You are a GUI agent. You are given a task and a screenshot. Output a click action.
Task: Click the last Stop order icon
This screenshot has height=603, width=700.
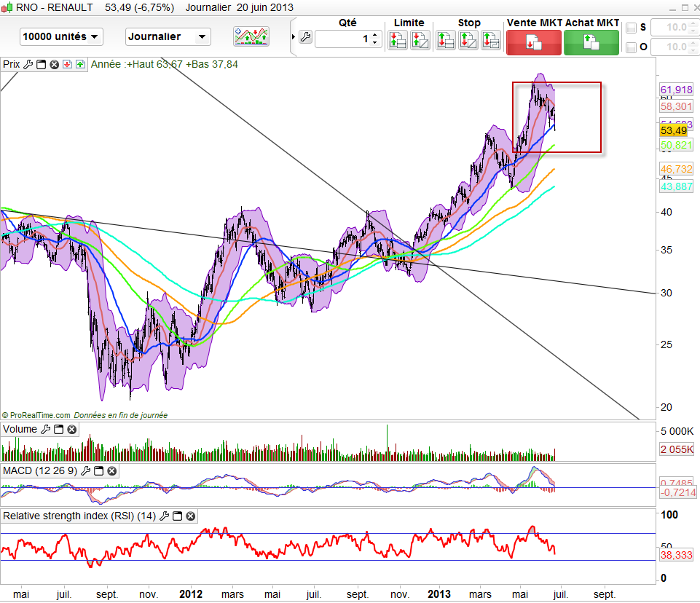point(492,40)
